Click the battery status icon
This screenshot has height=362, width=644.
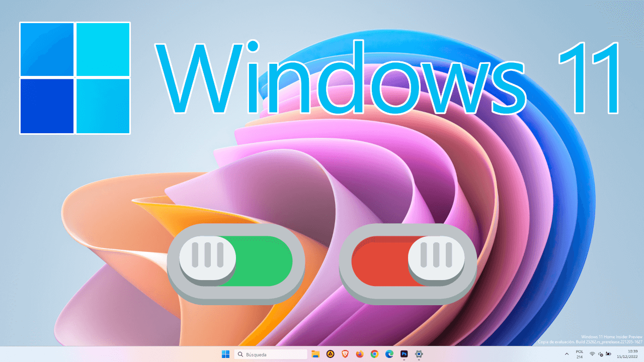(608, 354)
